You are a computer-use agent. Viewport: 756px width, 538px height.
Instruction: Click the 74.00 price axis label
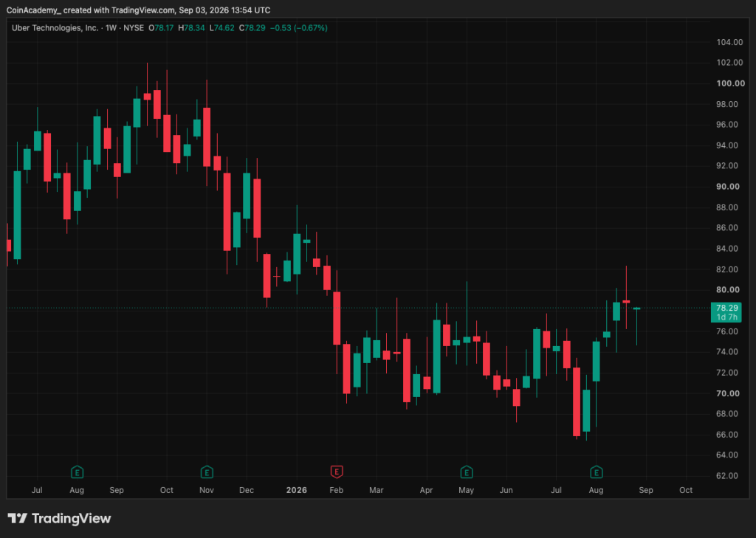pos(726,351)
